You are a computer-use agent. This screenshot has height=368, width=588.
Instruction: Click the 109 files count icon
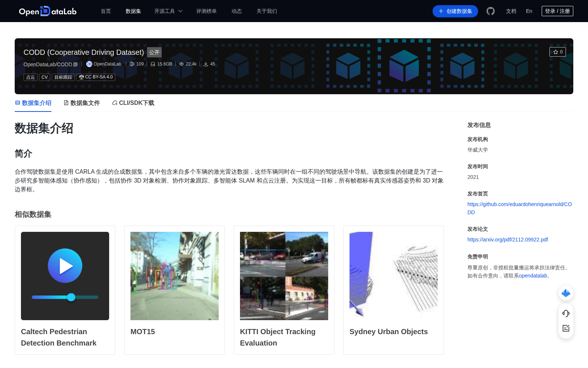(132, 64)
